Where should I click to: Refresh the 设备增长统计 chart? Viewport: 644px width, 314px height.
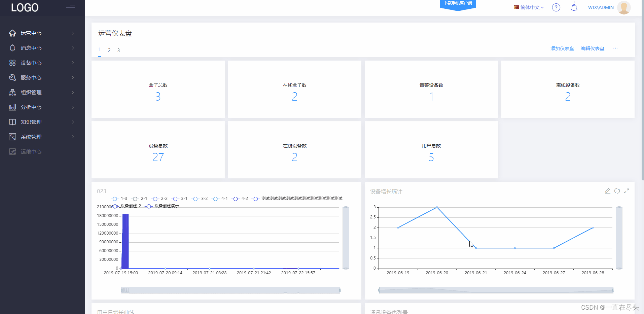point(617,191)
